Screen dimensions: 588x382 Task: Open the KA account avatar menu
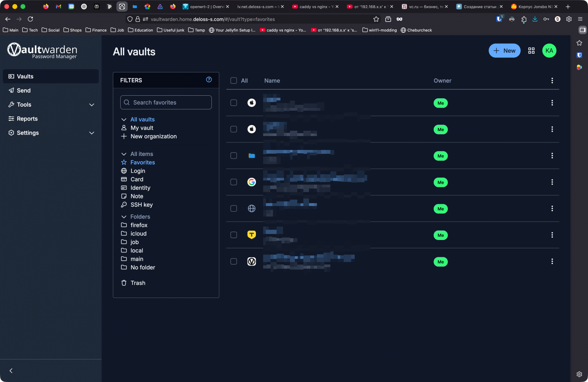[549, 51]
